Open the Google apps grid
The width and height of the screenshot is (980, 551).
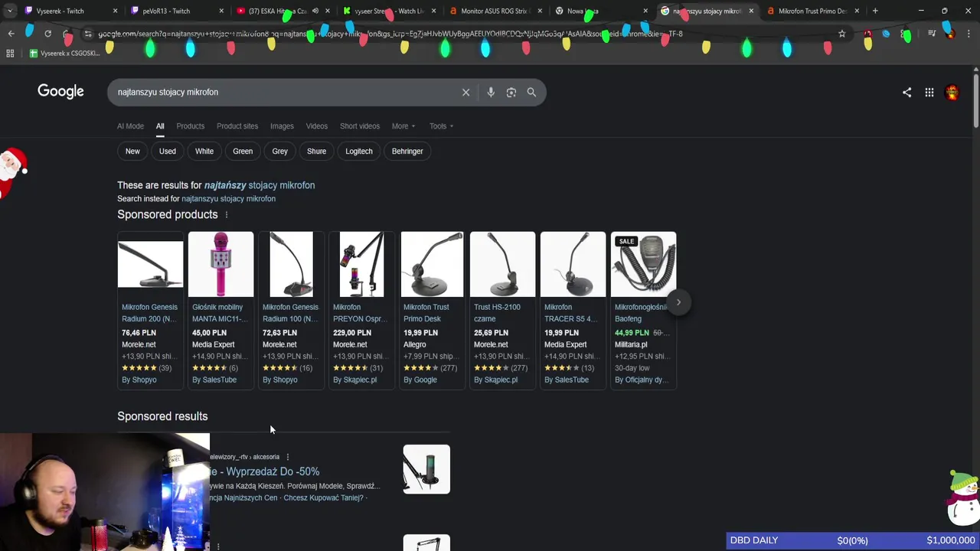click(929, 93)
